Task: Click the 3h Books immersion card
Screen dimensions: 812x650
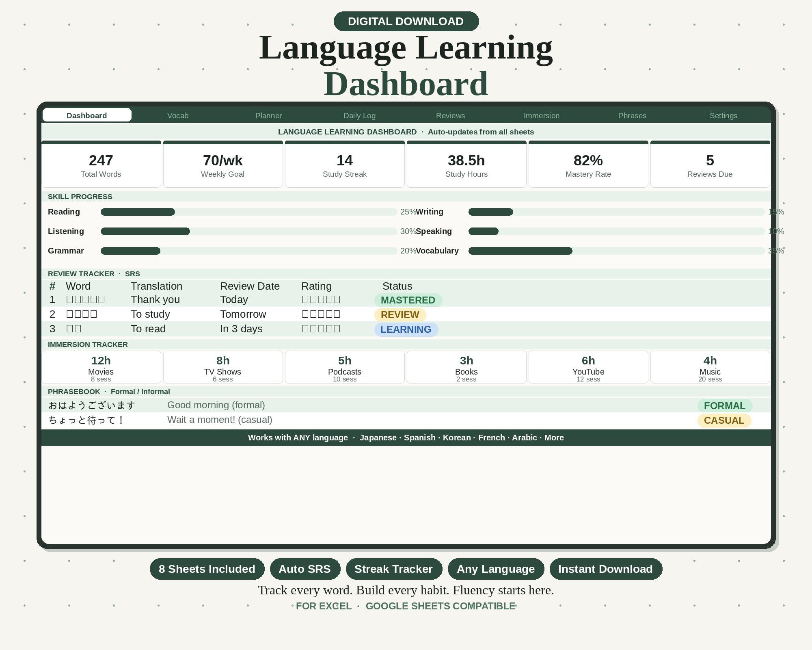Action: point(466,367)
